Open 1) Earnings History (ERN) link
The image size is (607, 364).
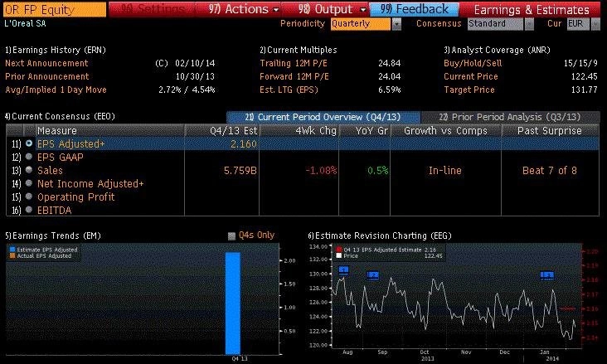pyautogui.click(x=56, y=50)
